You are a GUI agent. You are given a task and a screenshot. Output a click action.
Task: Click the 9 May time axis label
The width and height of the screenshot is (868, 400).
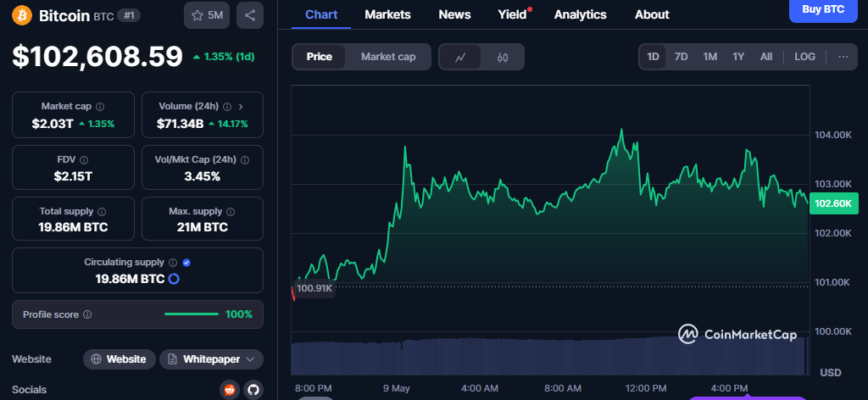397,388
